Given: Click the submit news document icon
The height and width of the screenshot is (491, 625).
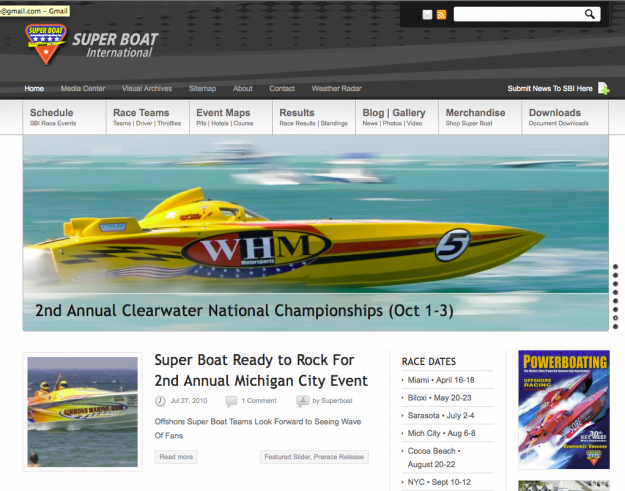Looking at the screenshot, I should tap(603, 88).
